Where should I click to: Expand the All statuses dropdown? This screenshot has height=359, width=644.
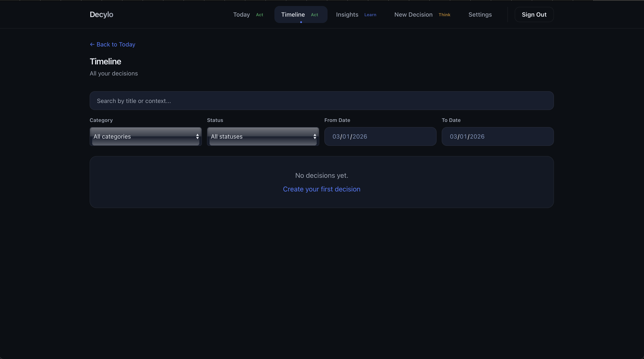tap(263, 136)
